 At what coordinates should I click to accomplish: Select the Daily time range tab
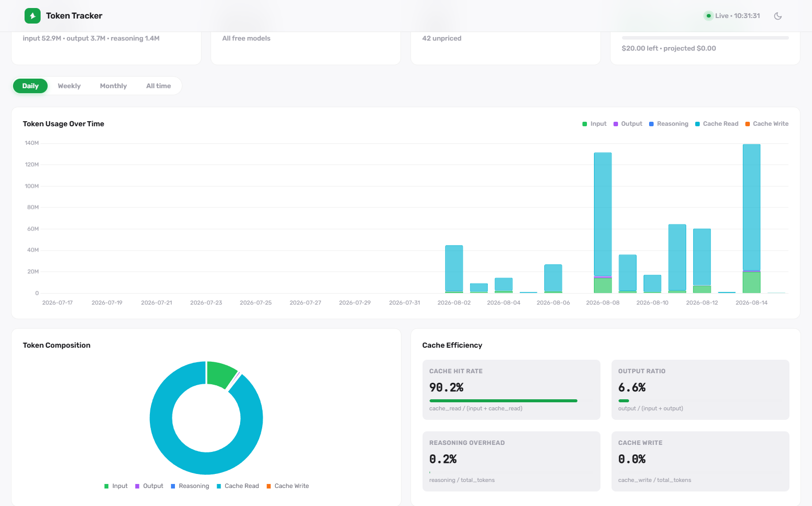point(30,86)
